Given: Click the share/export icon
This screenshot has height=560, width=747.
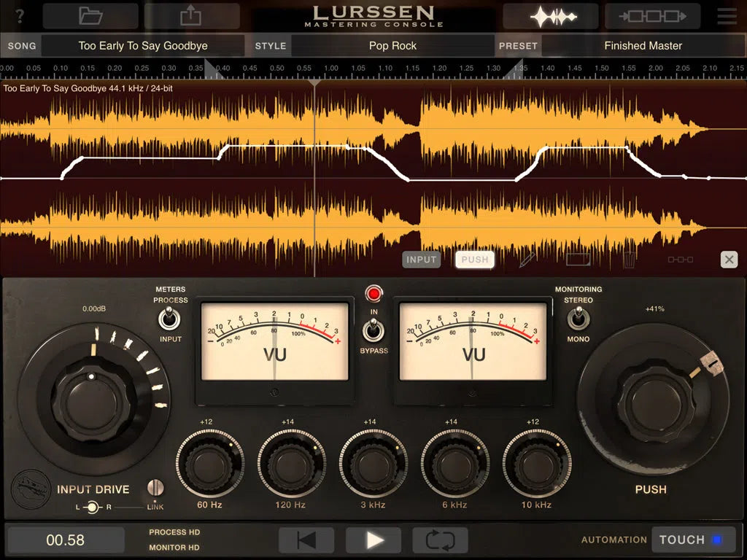Looking at the screenshot, I should tap(193, 15).
